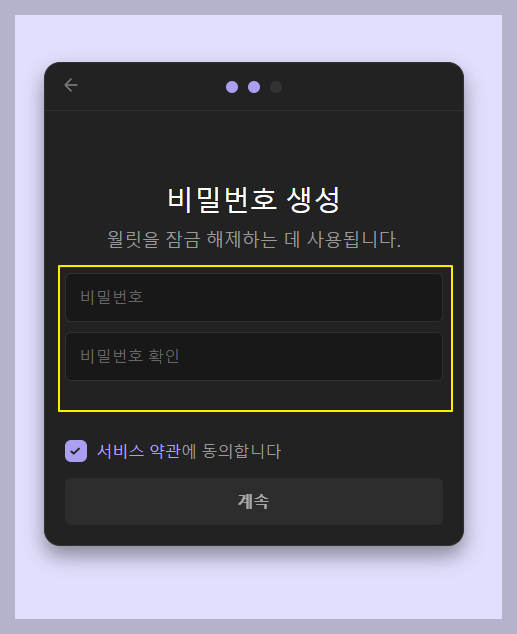
Task: Continue to the next step with 계속
Action: 254,501
